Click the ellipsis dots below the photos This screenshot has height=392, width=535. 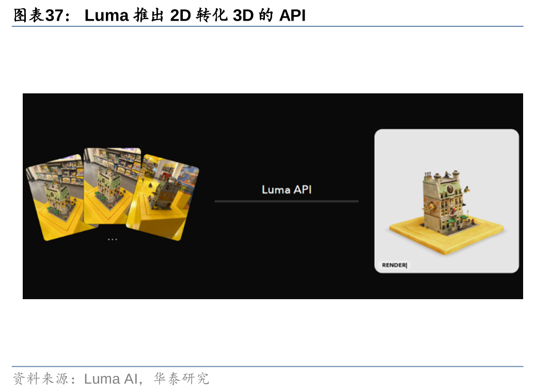(112, 239)
